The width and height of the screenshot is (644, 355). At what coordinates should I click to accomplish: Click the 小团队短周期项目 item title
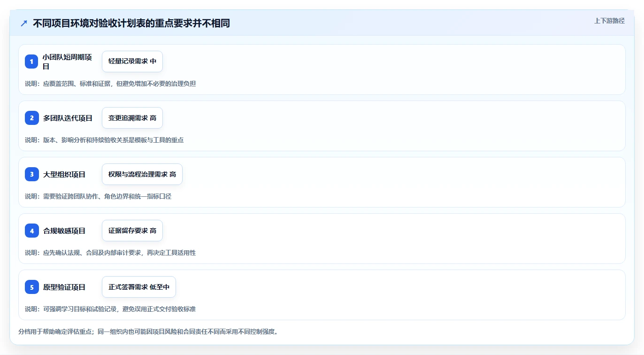pos(67,62)
